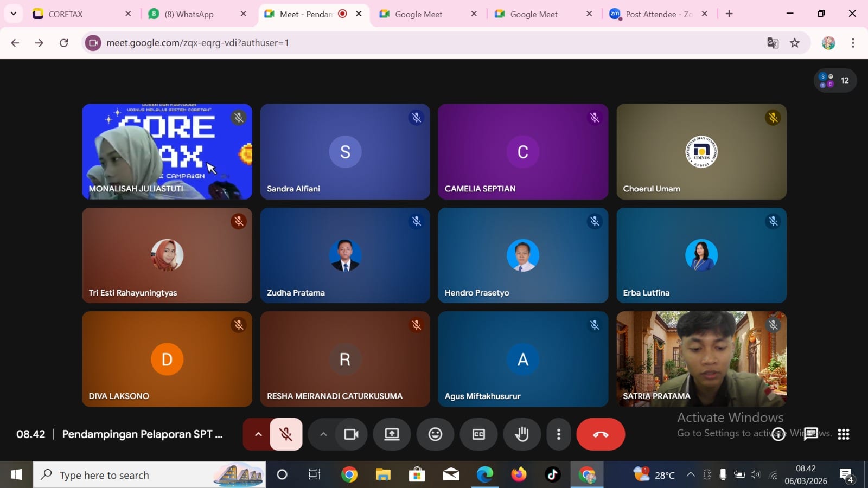Show the 12 participants list
868x488 pixels.
pos(835,81)
